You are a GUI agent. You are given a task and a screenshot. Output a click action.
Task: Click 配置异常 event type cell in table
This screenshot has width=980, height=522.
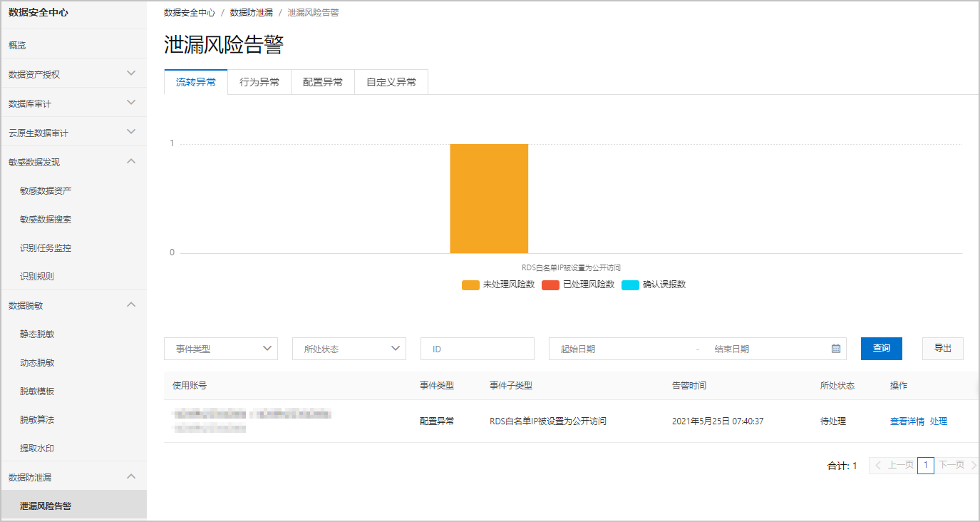[437, 421]
